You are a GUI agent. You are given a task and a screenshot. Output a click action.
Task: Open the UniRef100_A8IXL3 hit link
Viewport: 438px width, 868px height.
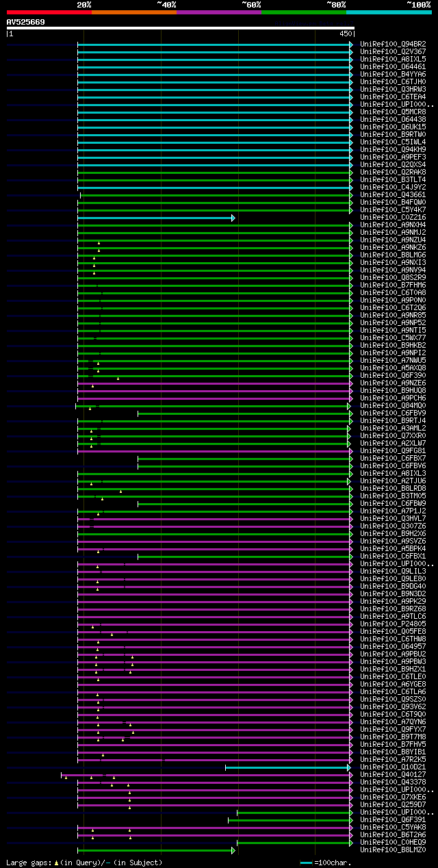point(393,473)
